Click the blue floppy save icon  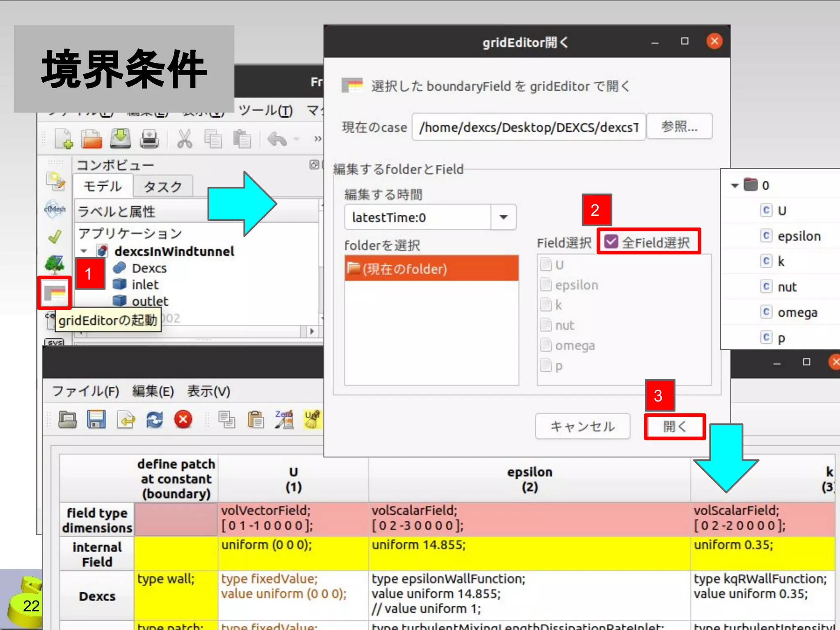pyautogui.click(x=96, y=419)
